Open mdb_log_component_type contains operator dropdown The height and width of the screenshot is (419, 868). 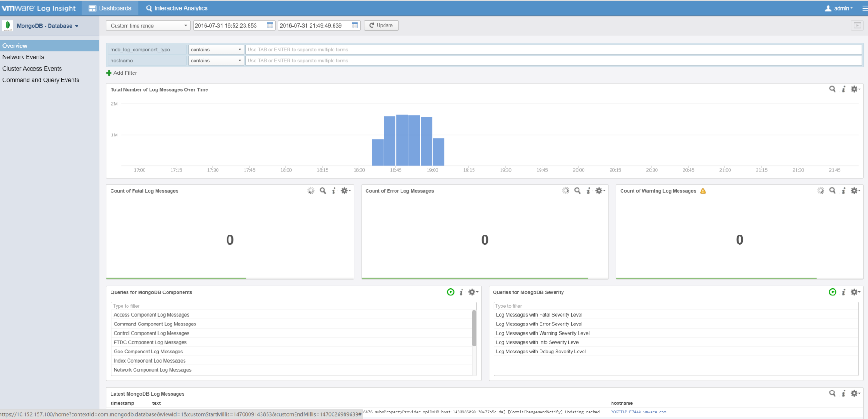[x=216, y=50]
